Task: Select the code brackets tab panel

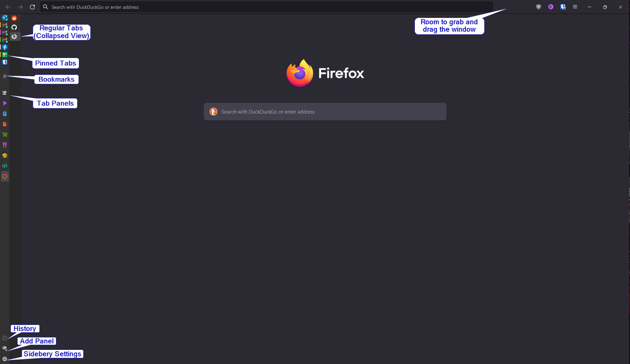Action: [5, 166]
